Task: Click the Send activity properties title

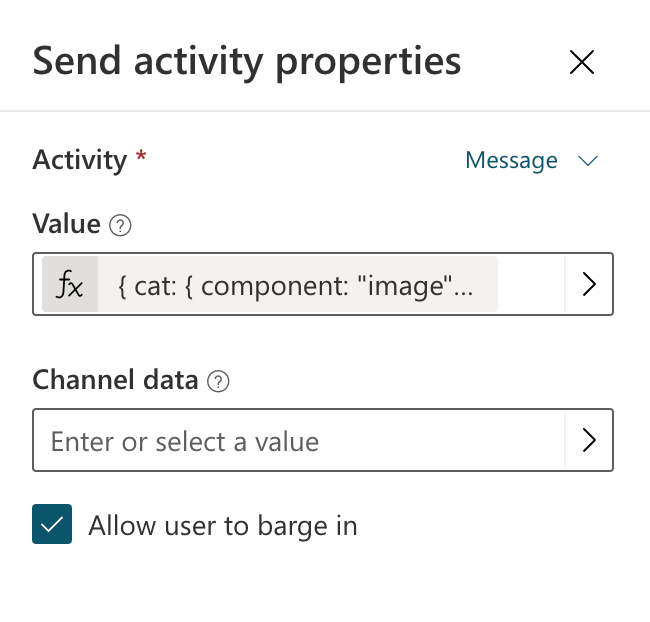Action: 247,62
